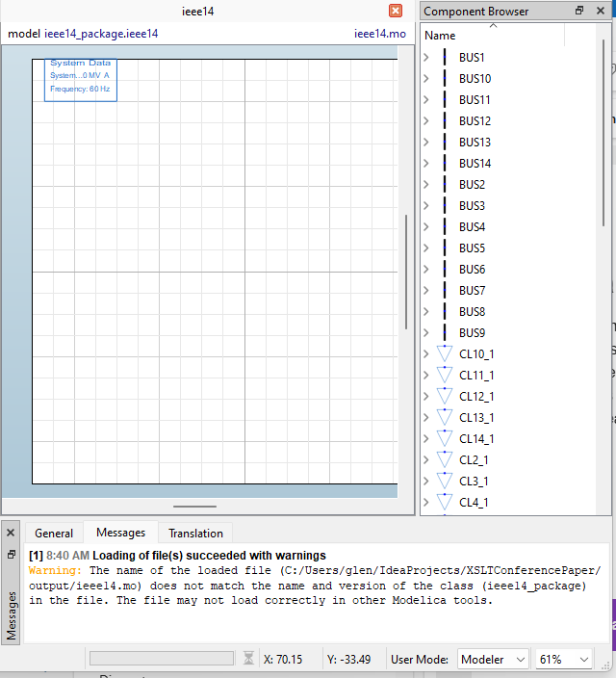The height and width of the screenshot is (678, 616).
Task: Click the CL11_1 load triangle icon
Action: 445,375
